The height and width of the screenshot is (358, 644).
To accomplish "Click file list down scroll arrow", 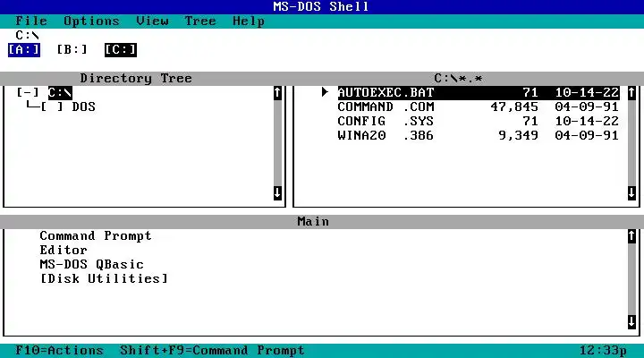I will 631,192.
